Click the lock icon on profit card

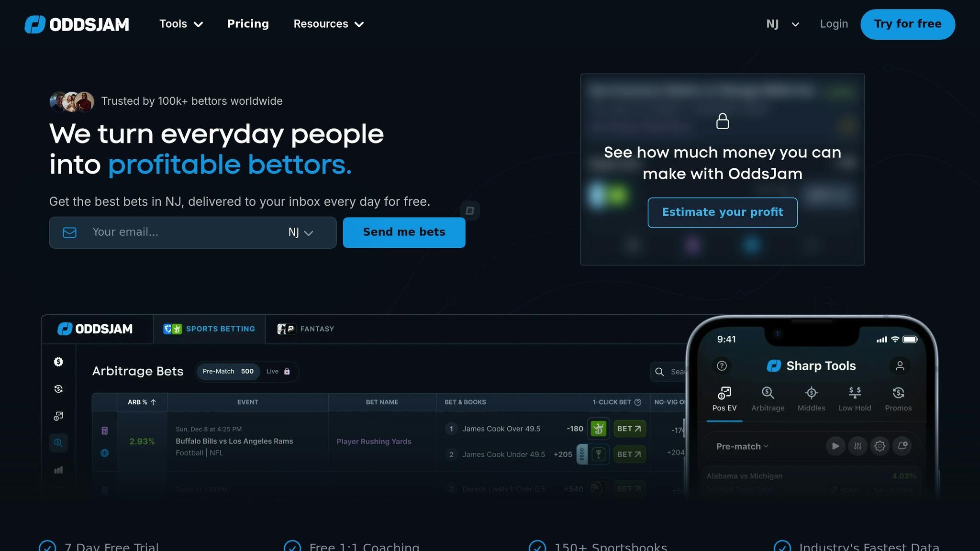click(722, 121)
